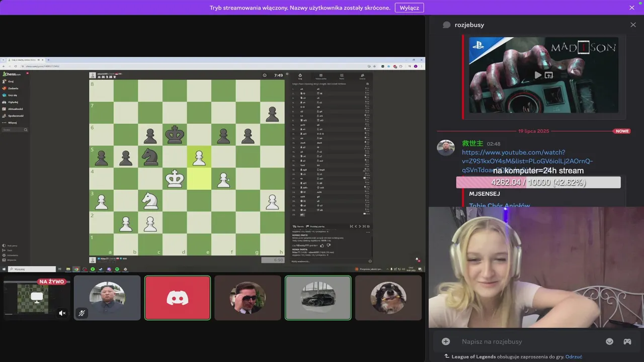Open the emoji picker in chat
Viewport: 644px width, 362px height.
(609, 341)
